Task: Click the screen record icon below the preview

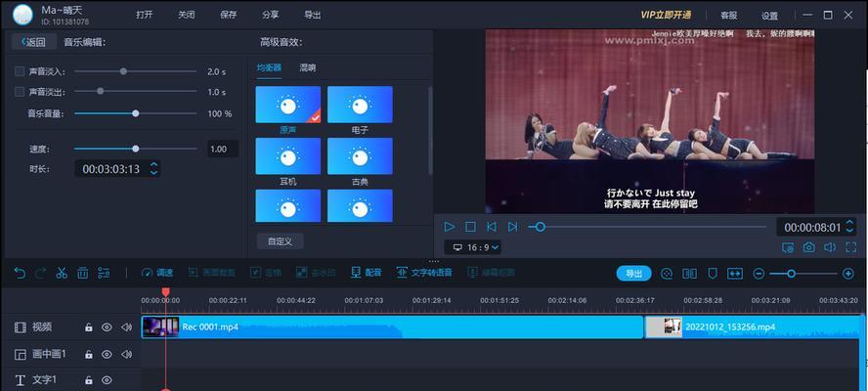Action: [788, 247]
